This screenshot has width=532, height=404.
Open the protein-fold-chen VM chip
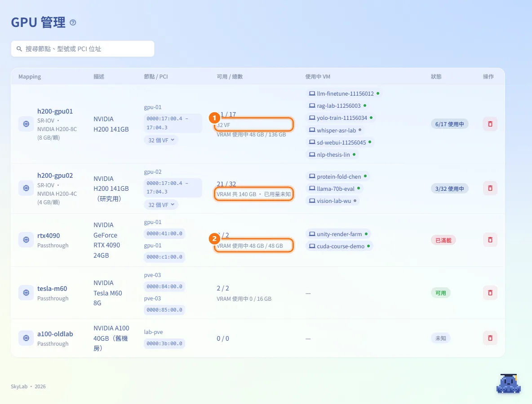click(337, 176)
